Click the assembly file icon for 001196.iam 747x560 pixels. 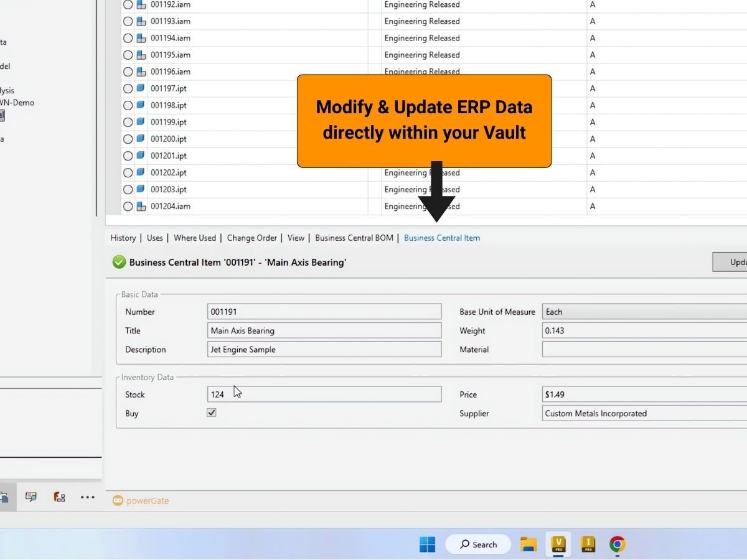pyautogui.click(x=141, y=72)
